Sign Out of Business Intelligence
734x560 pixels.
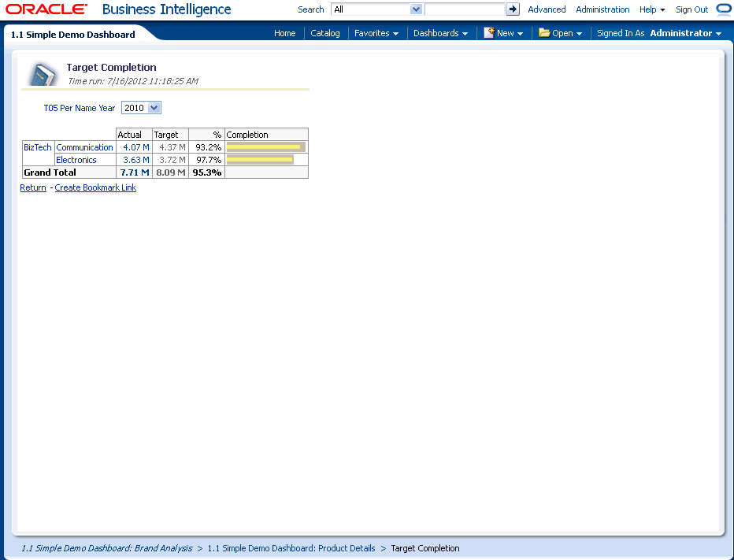(691, 9)
